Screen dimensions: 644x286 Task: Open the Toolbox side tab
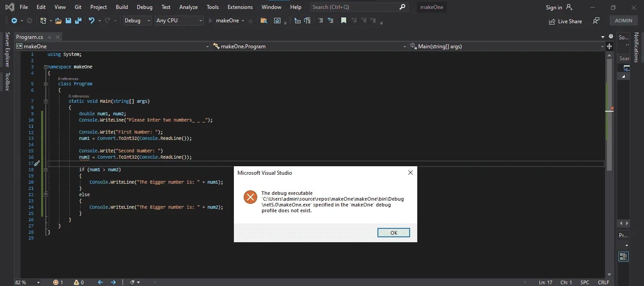7,82
